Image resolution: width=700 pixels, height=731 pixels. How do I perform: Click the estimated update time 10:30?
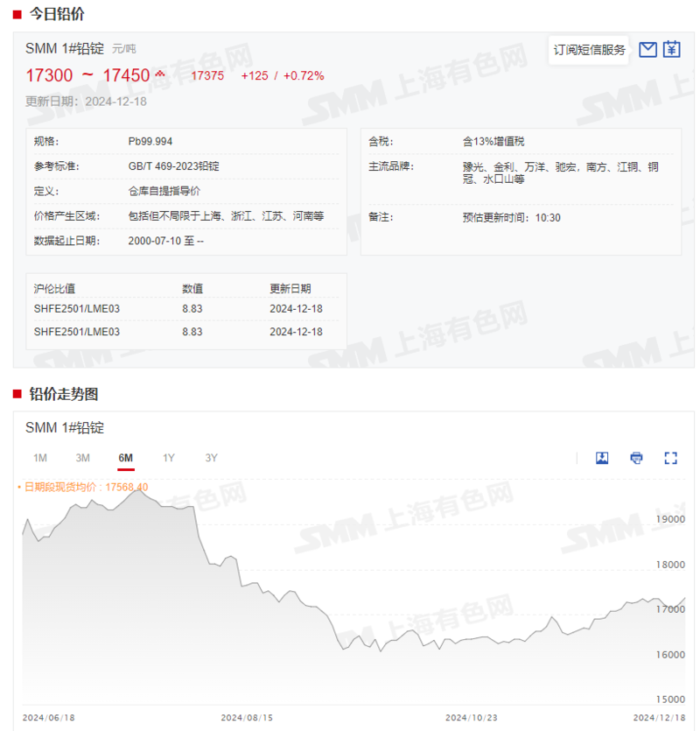511,218
